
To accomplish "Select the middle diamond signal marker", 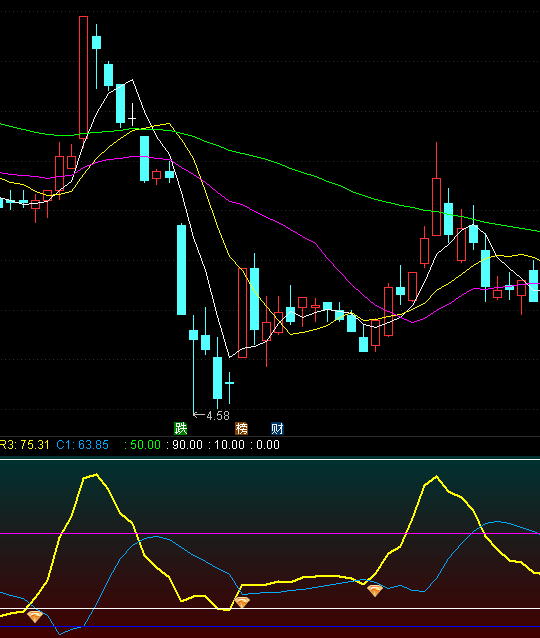I will click(242, 602).
